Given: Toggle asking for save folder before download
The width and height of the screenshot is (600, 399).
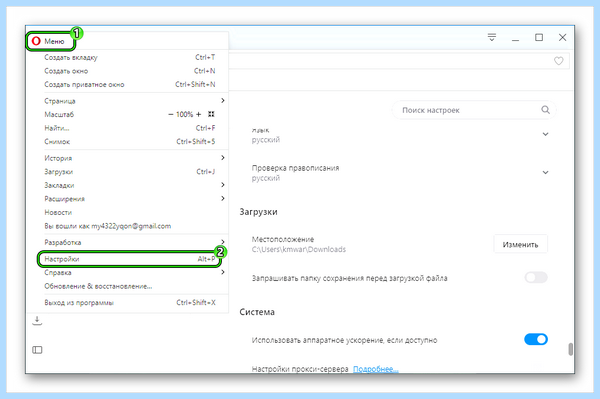Looking at the screenshot, I should click(536, 277).
